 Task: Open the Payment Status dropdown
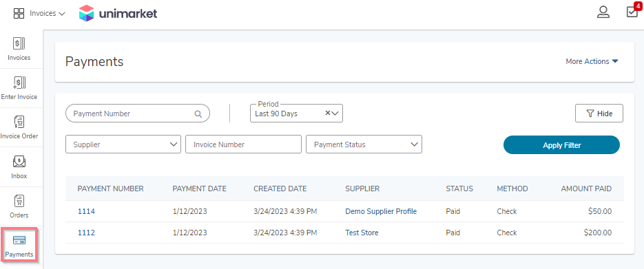[x=364, y=144]
